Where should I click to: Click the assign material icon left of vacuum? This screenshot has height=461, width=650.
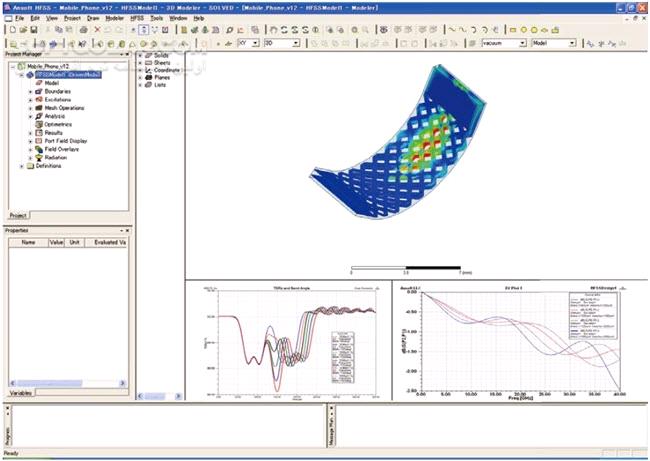tap(472, 43)
